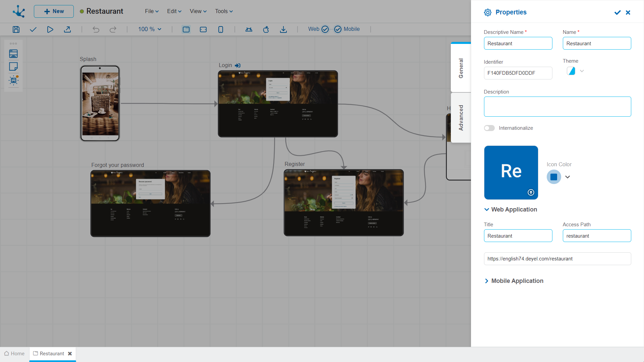The image size is (644, 362).
Task: Click the Undo arrow icon
Action: pos(96,29)
